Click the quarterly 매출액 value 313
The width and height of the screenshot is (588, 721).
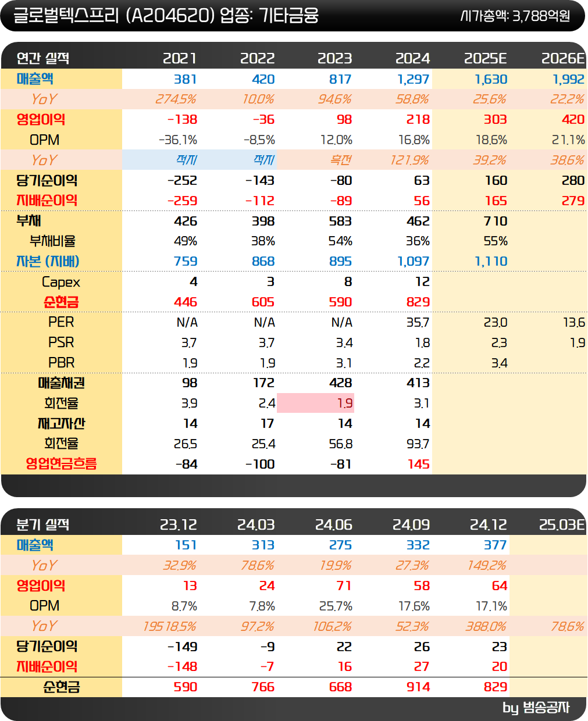point(263,545)
